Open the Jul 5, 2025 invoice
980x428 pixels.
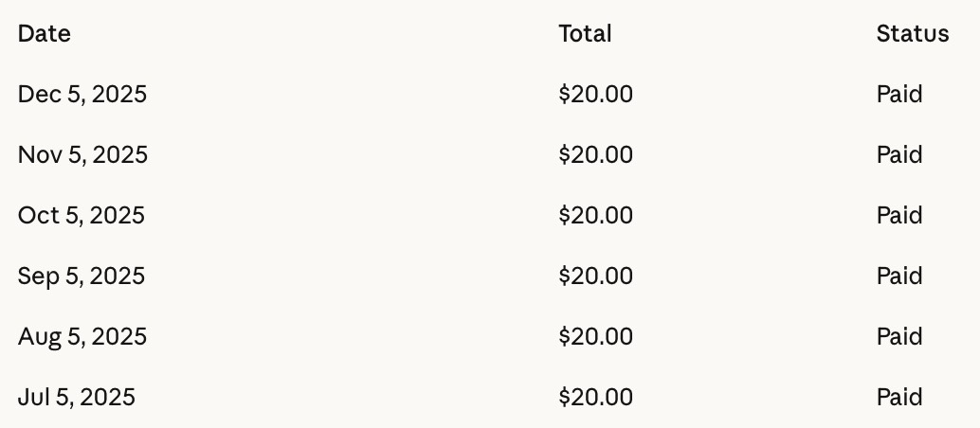tap(77, 398)
